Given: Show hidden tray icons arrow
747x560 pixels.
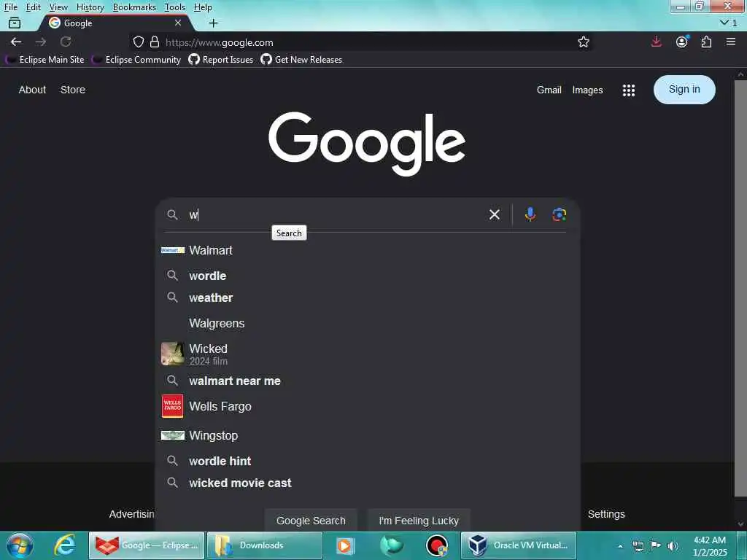Looking at the screenshot, I should (x=620, y=546).
